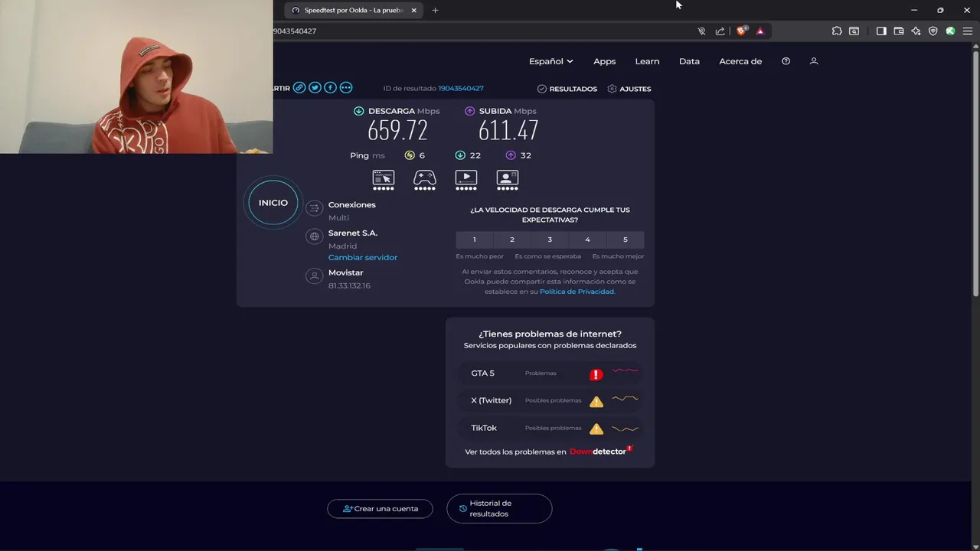Image resolution: width=980 pixels, height=551 pixels.
Task: Start a new test with INICIO
Action: coord(273,203)
